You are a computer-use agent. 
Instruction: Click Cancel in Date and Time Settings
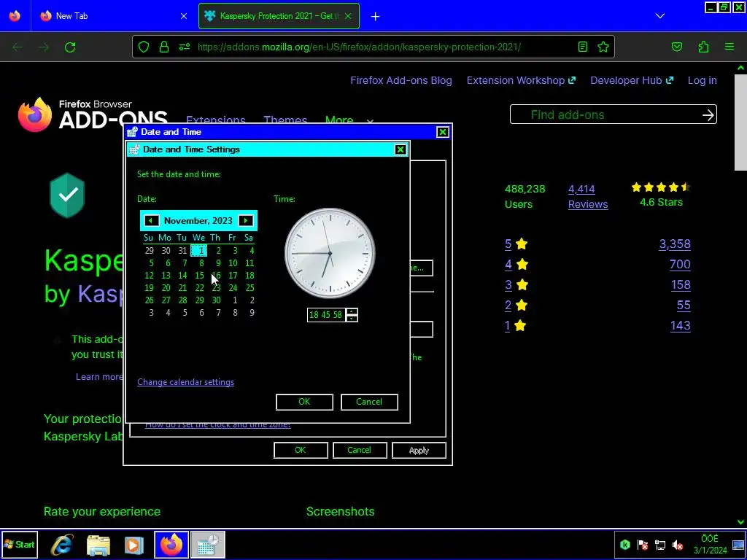(x=369, y=402)
